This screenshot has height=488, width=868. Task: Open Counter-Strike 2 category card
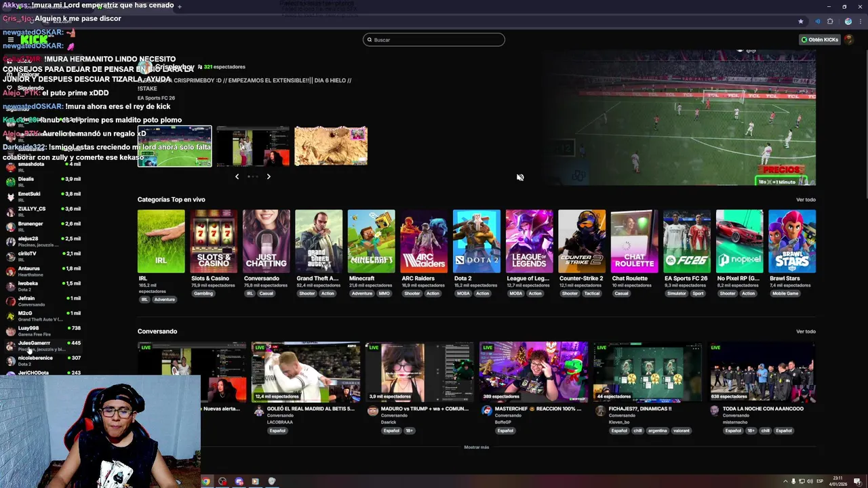tap(581, 241)
